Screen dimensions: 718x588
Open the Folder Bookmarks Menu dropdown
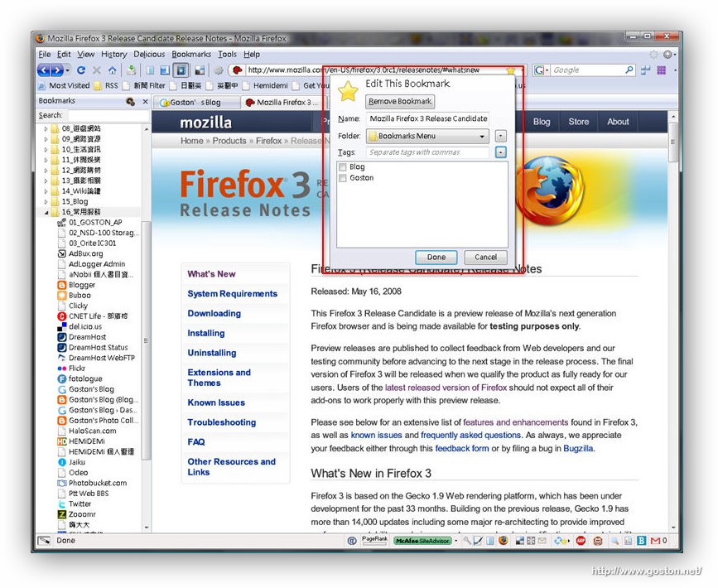pyautogui.click(x=427, y=136)
